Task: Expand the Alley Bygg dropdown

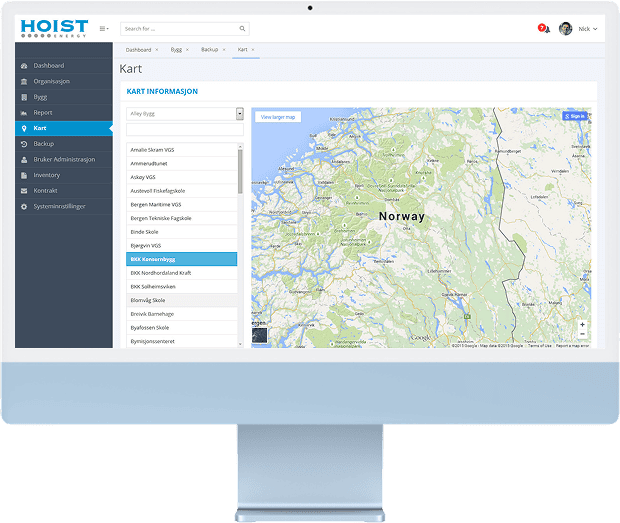Action: pos(239,114)
